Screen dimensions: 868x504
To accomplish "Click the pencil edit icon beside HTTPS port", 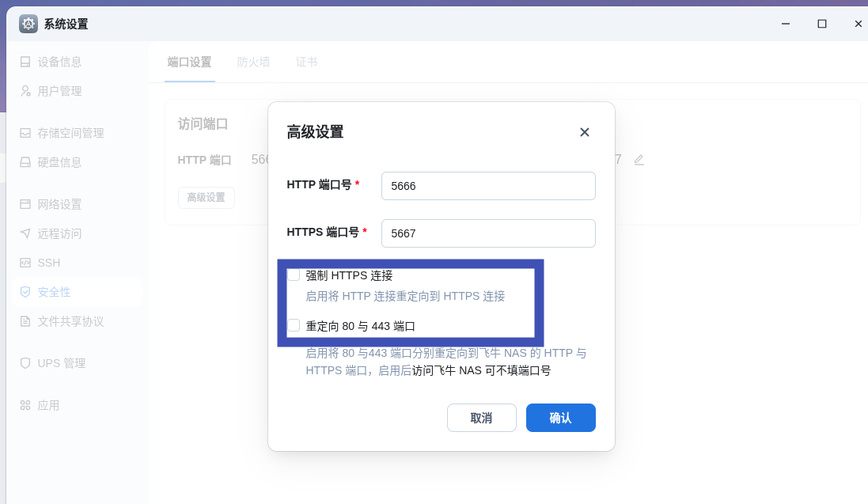I will pyautogui.click(x=639, y=160).
